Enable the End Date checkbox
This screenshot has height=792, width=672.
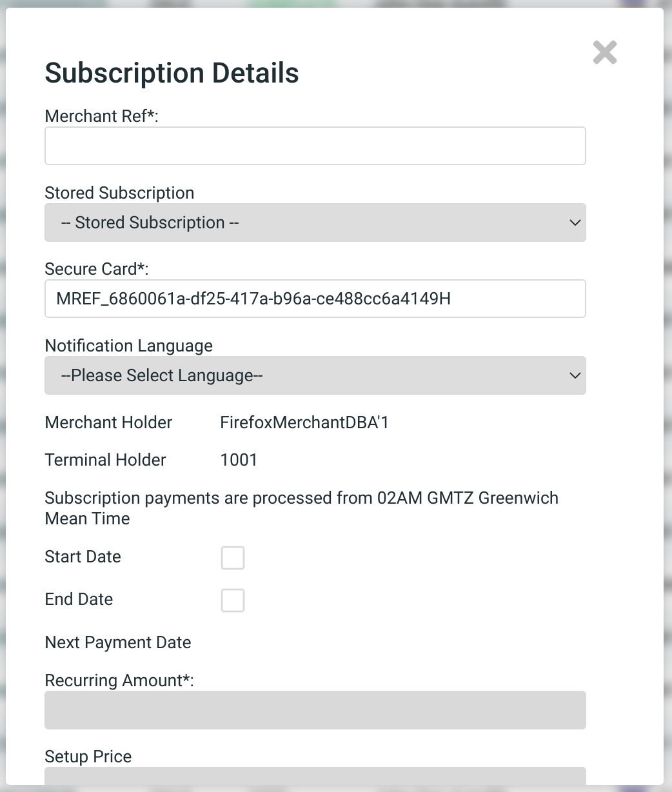click(233, 600)
